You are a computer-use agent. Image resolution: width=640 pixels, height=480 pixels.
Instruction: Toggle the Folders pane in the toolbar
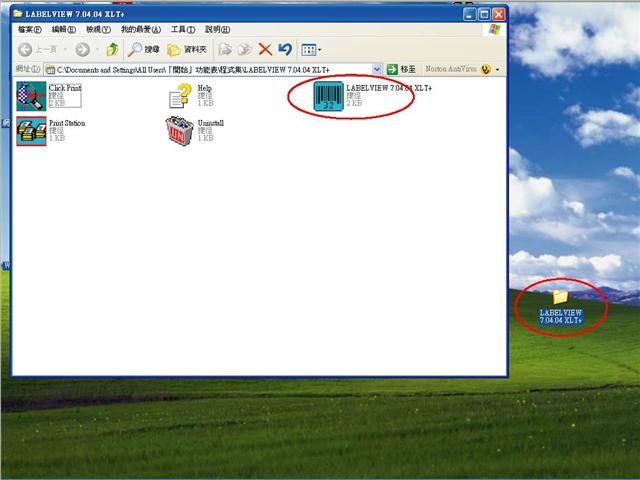pos(187,50)
